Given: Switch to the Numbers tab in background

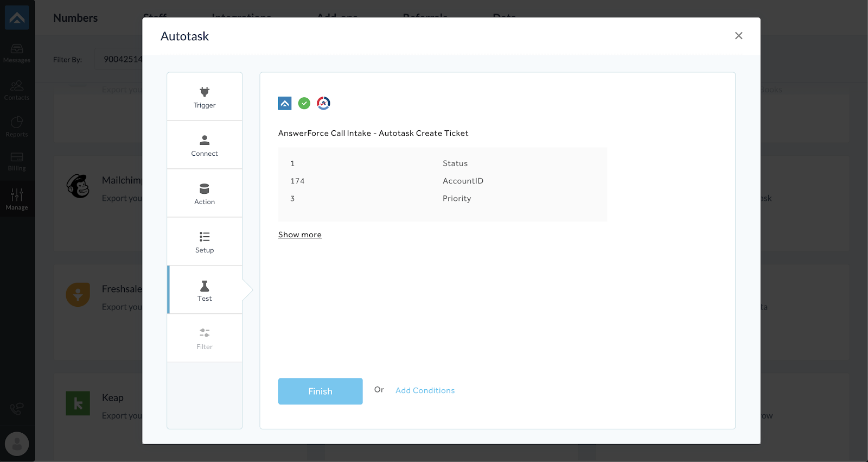Looking at the screenshot, I should (75, 18).
